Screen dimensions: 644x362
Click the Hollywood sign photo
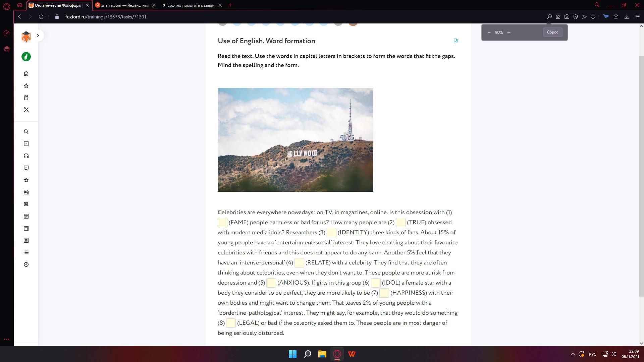(295, 140)
